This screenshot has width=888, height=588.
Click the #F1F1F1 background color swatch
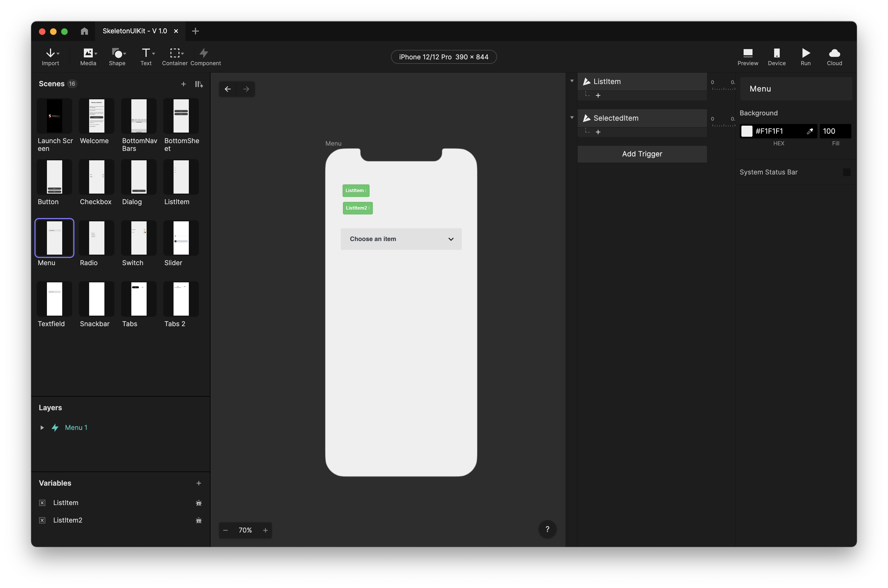point(746,131)
